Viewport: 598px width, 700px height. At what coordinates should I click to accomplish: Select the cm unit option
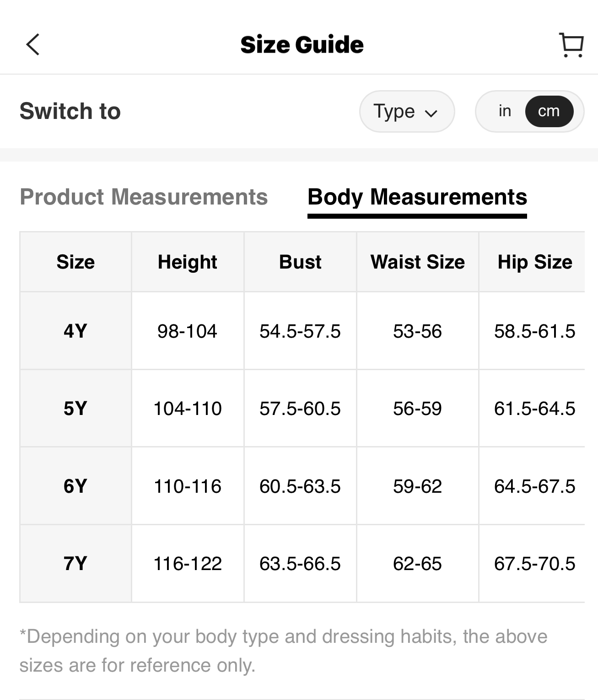click(549, 111)
